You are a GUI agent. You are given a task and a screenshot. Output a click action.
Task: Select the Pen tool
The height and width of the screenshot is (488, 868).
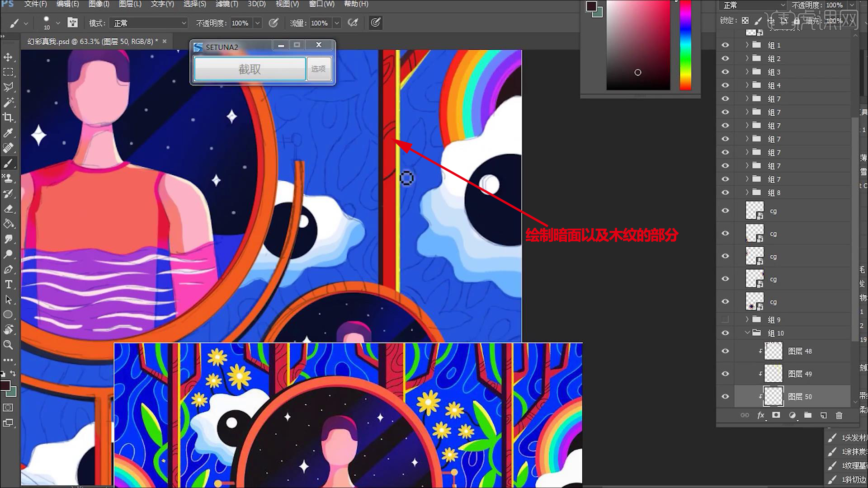tap(8, 269)
